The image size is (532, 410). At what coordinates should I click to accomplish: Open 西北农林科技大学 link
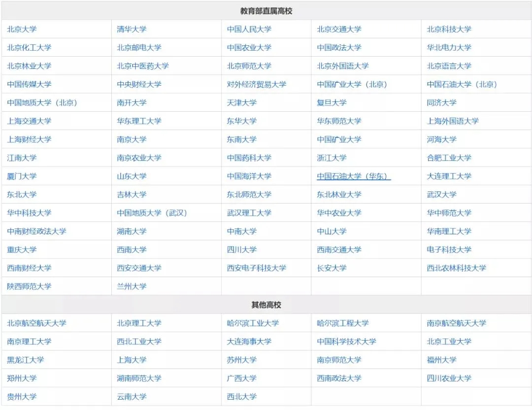click(x=456, y=268)
